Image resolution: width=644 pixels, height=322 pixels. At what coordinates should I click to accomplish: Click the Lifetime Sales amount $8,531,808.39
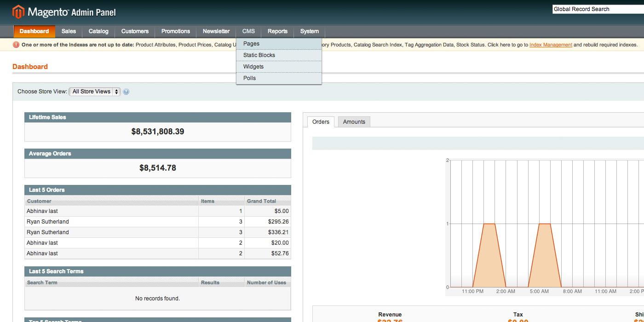[x=158, y=132]
